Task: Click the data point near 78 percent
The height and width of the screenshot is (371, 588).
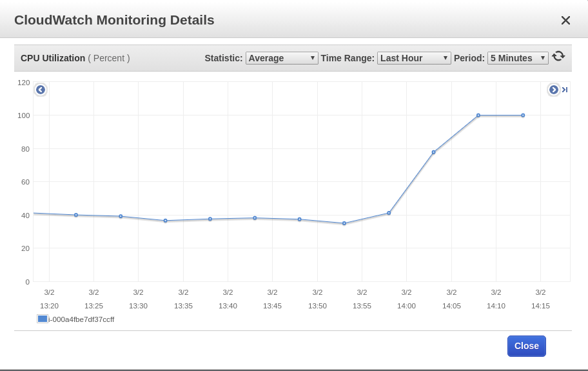Action: [433, 152]
